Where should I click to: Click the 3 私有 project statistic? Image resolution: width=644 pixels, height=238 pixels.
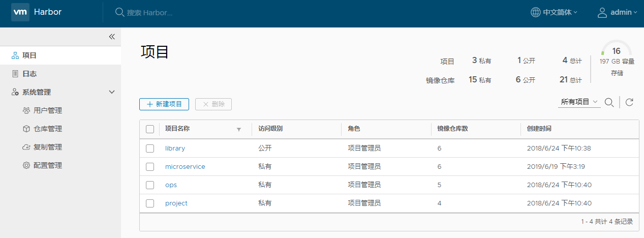(481, 61)
